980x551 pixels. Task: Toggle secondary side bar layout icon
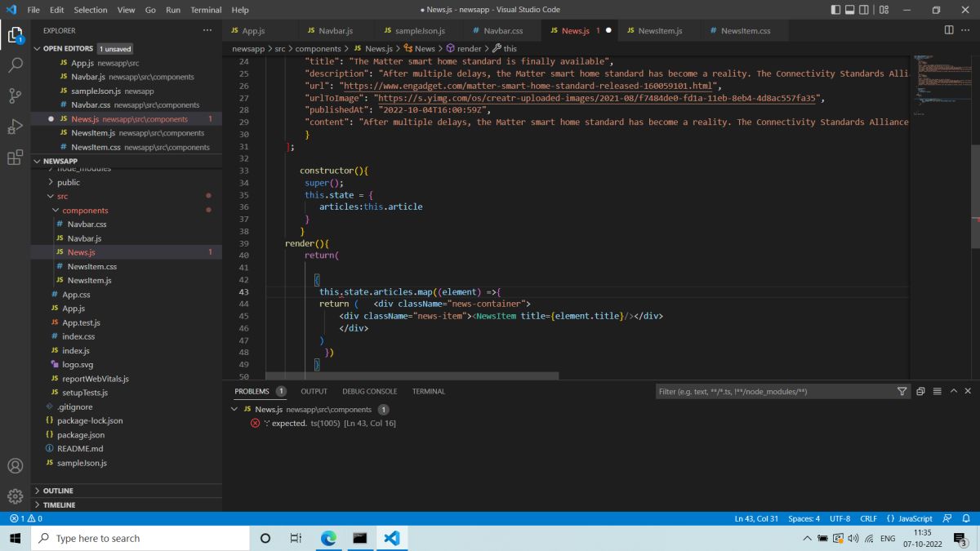click(x=865, y=10)
